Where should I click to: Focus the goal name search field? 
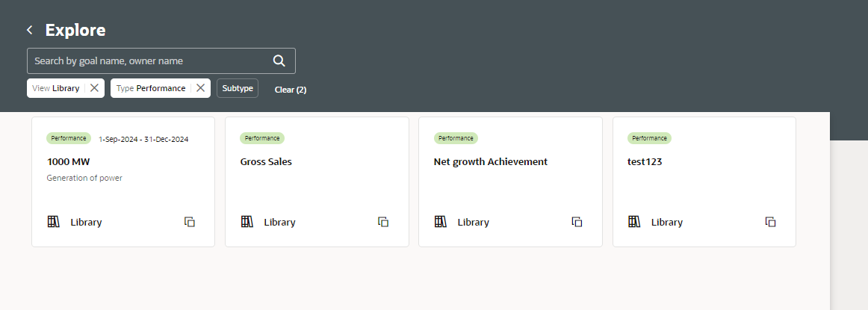click(x=149, y=61)
